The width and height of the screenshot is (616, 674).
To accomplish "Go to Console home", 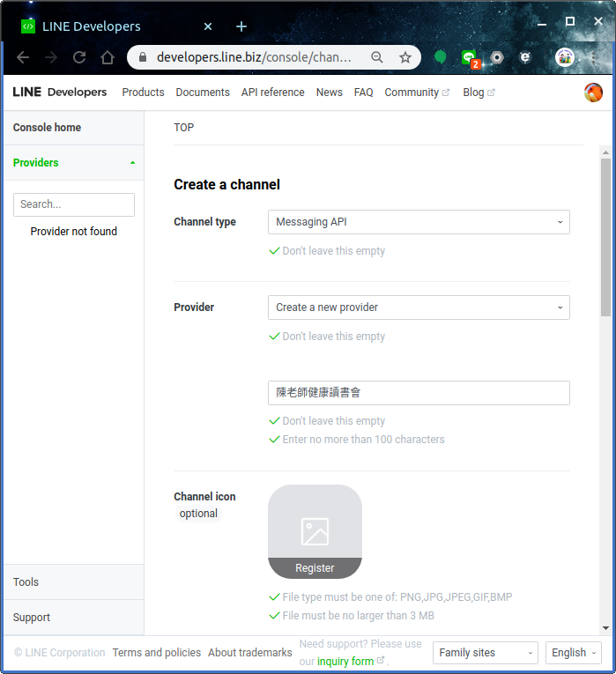I will point(74,128).
